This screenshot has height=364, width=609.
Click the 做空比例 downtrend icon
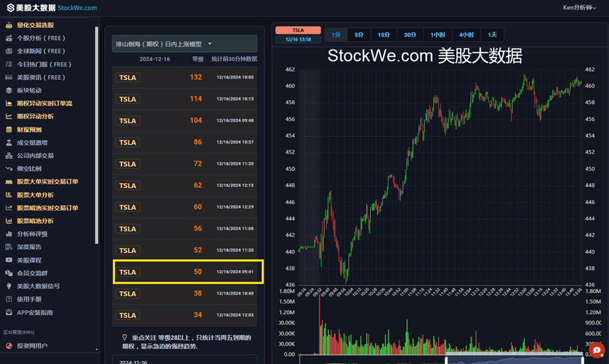coord(9,168)
